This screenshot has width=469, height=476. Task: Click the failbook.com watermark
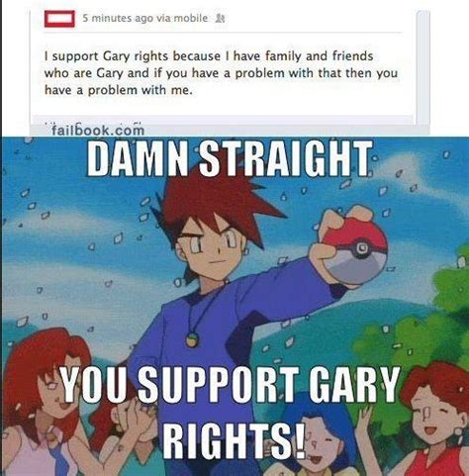coord(98,131)
